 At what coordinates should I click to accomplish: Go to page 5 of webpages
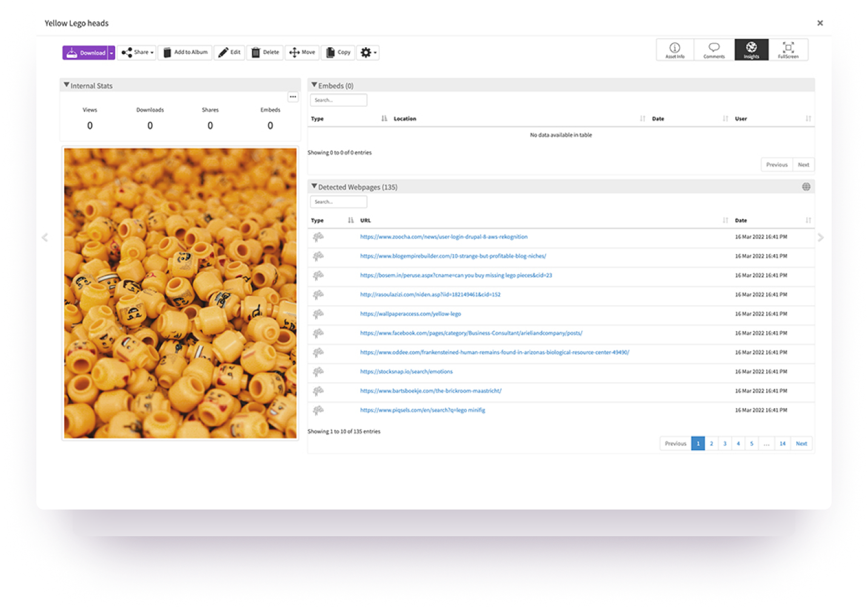tap(752, 444)
